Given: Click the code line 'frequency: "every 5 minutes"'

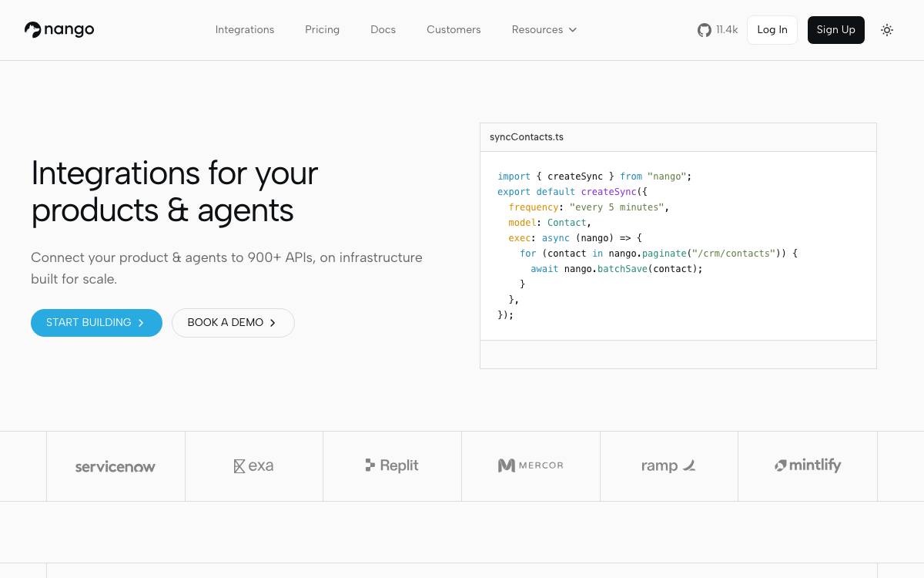Looking at the screenshot, I should 589,207.
